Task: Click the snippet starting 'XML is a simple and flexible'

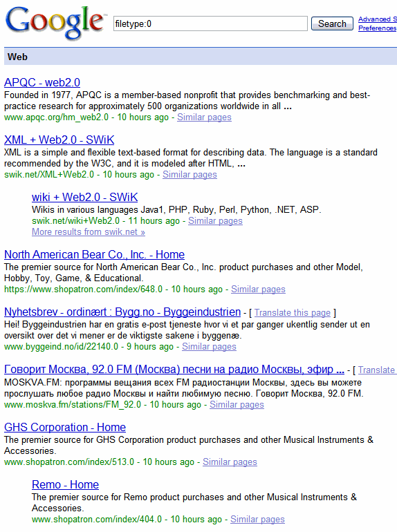Action: click(190, 158)
